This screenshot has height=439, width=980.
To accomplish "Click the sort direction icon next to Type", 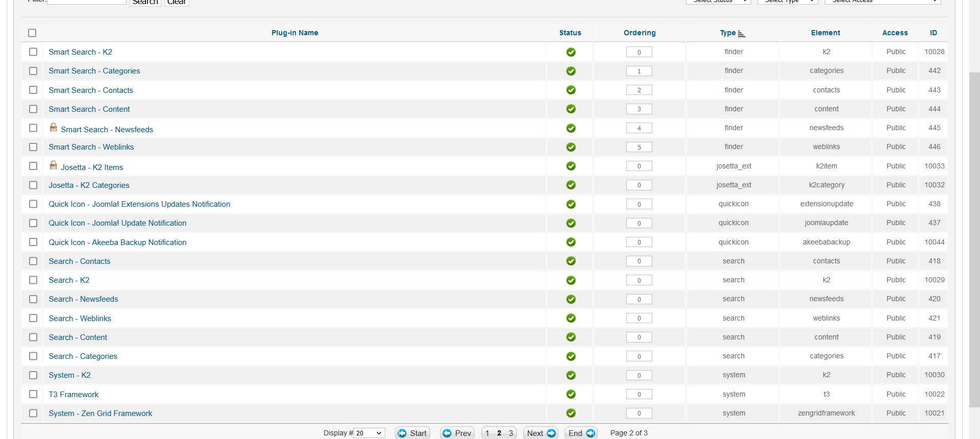I will (742, 34).
